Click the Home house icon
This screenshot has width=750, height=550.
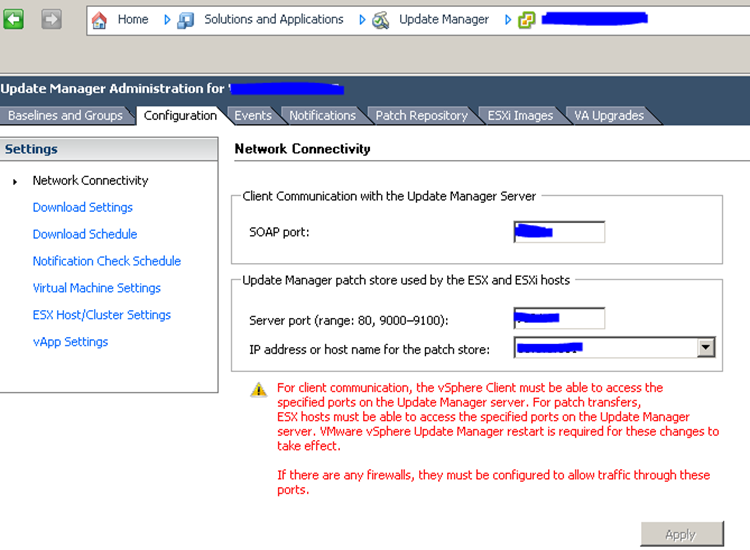[x=99, y=20]
